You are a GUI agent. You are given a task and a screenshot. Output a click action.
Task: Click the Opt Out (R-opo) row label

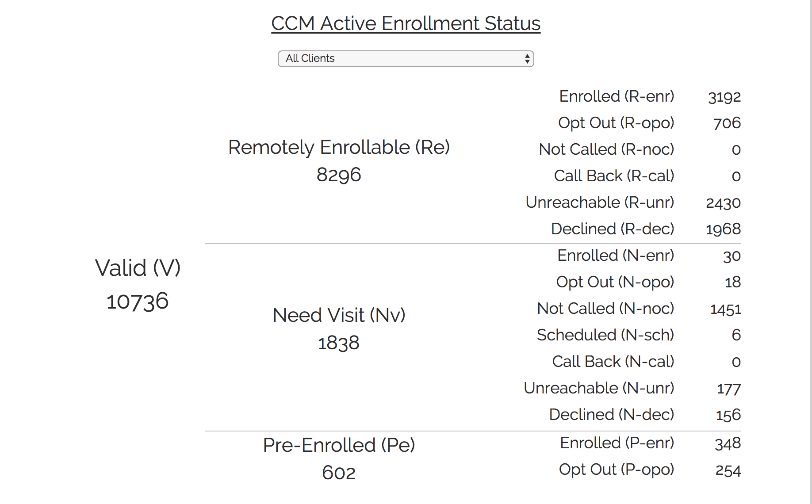click(616, 123)
